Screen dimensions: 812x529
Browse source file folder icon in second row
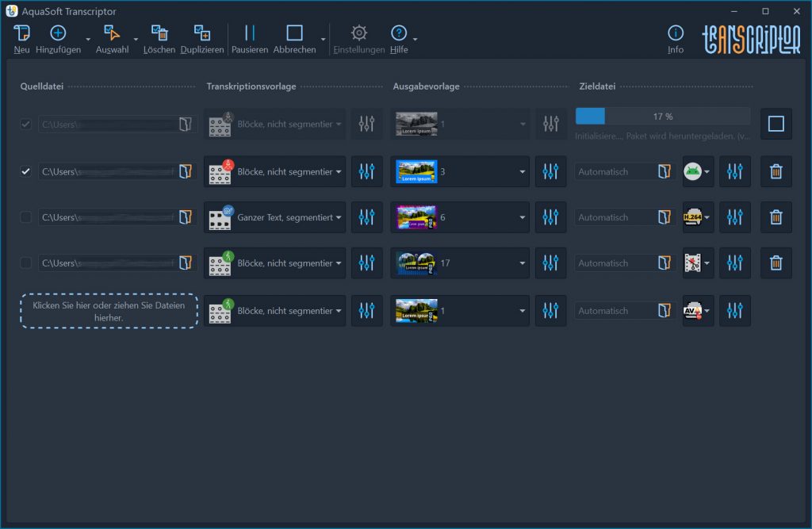186,171
